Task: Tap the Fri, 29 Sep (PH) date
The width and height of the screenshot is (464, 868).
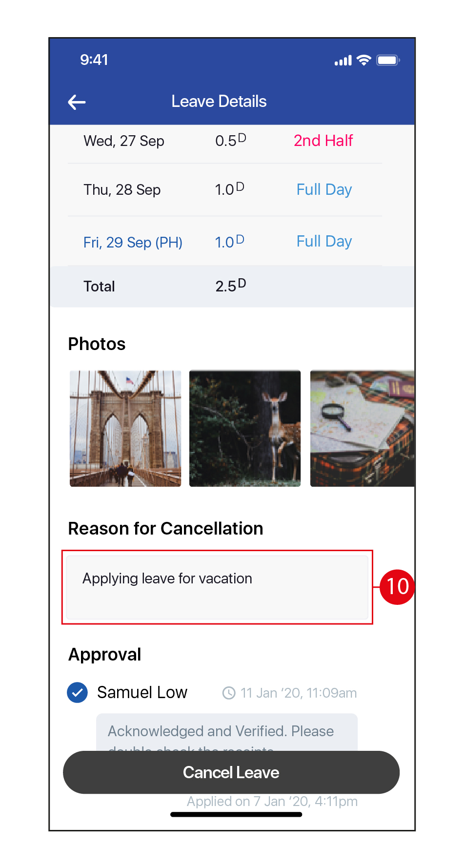Action: [133, 242]
